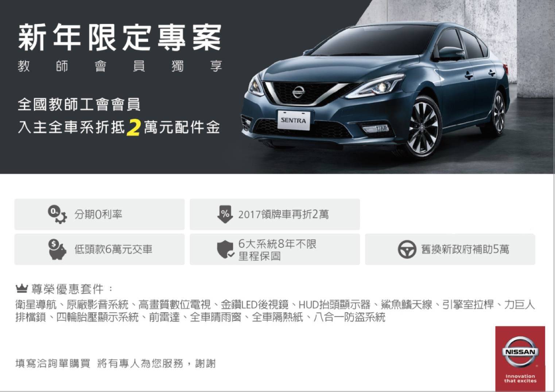This screenshot has height=392, width=555.
Task: Click the piggy bank down payment icon
Action: (x=57, y=249)
